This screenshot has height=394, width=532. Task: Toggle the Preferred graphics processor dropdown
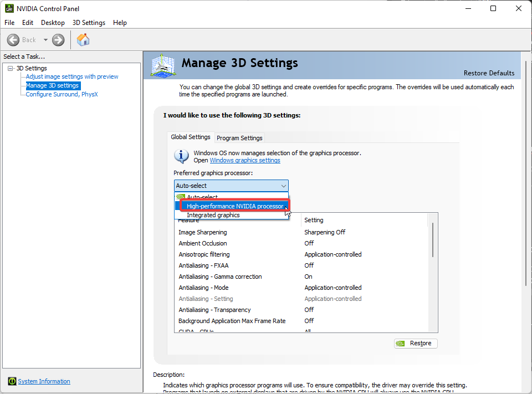pos(231,186)
